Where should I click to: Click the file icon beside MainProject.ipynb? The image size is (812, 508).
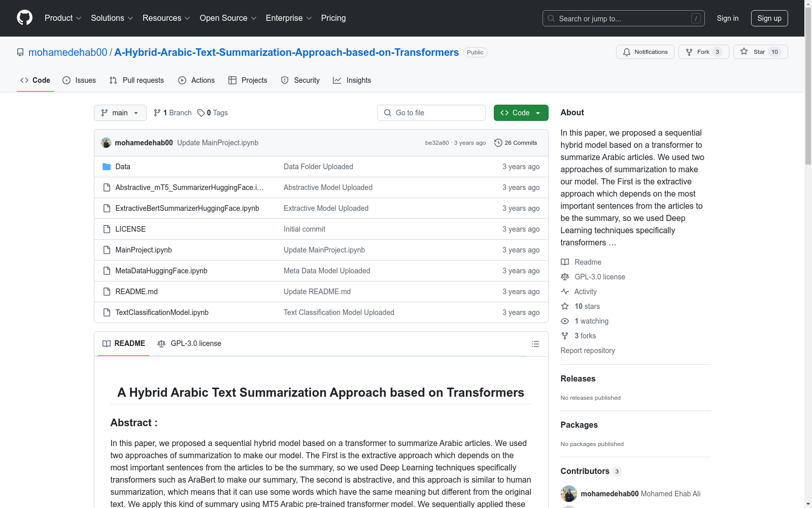(107, 250)
